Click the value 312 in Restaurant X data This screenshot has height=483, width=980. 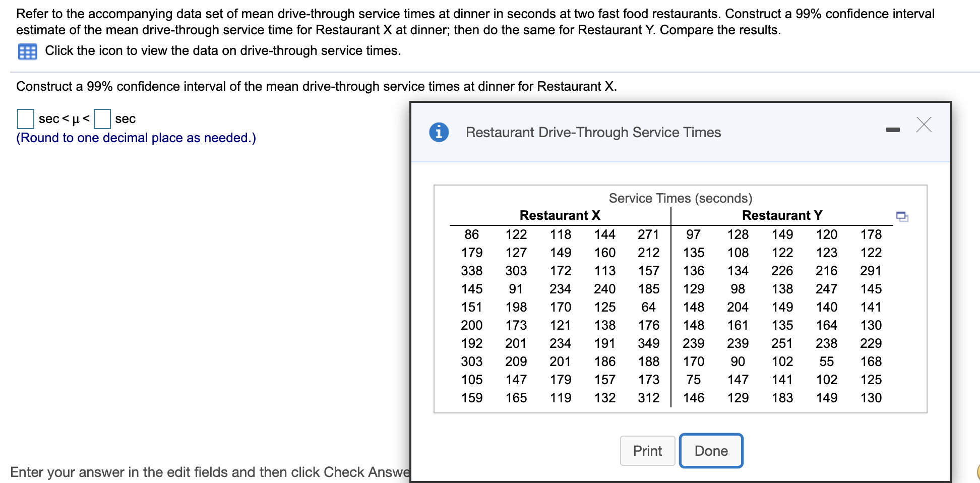(x=649, y=397)
